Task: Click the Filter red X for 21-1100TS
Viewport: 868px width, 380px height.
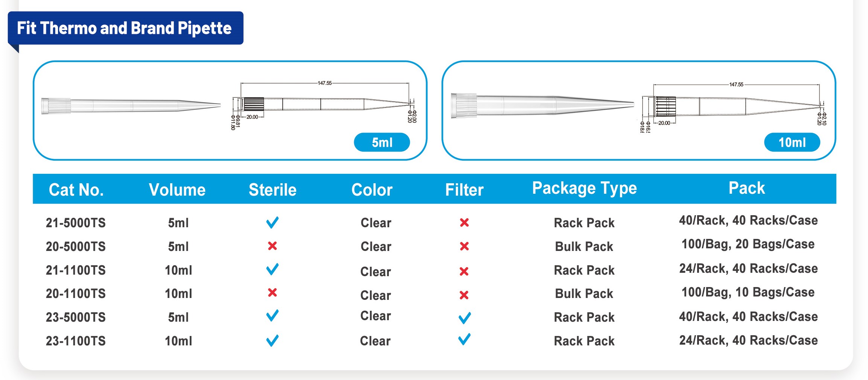Action: click(x=464, y=271)
